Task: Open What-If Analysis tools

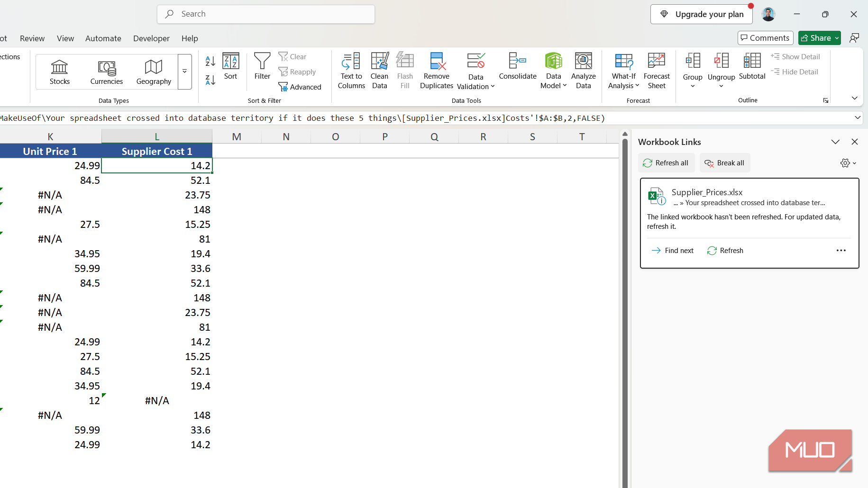Action: pyautogui.click(x=624, y=71)
